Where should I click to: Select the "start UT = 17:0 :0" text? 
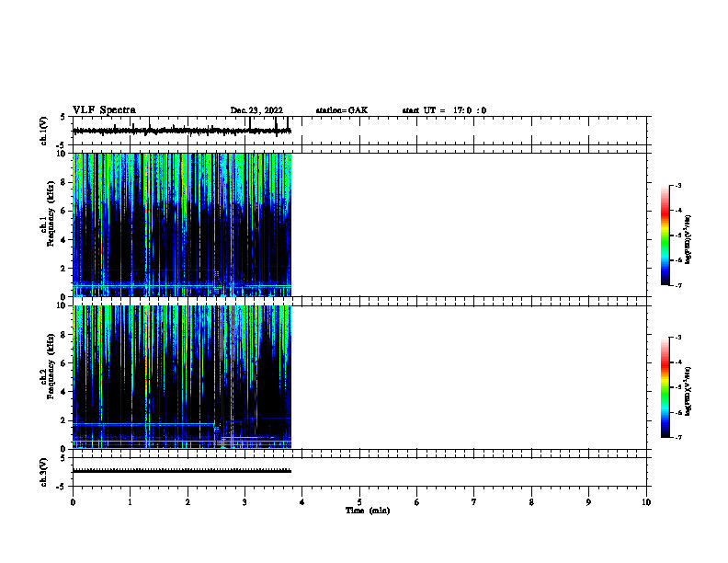pyautogui.click(x=444, y=110)
